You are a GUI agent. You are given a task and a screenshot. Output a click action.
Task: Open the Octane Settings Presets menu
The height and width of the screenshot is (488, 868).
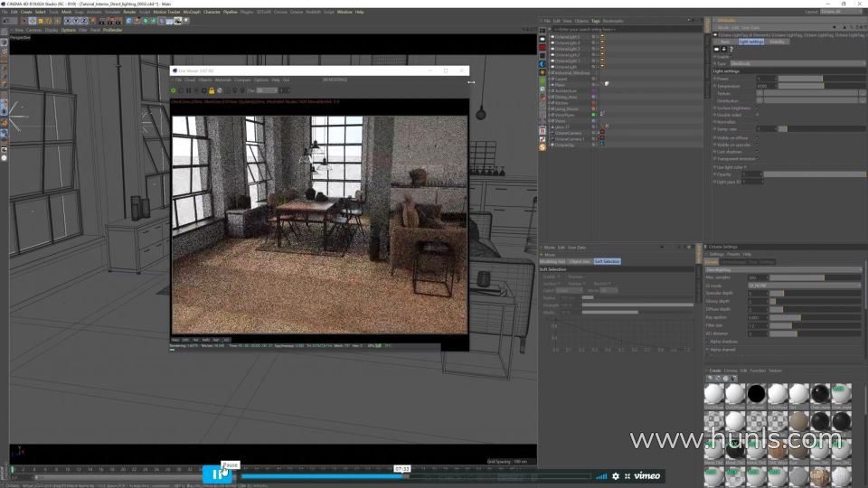(x=733, y=254)
